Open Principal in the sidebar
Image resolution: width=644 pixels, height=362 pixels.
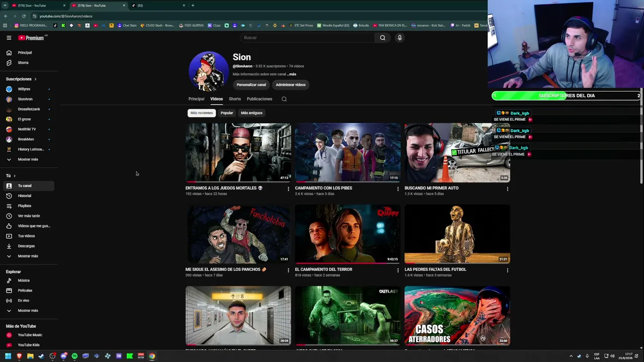pyautogui.click(x=28, y=53)
